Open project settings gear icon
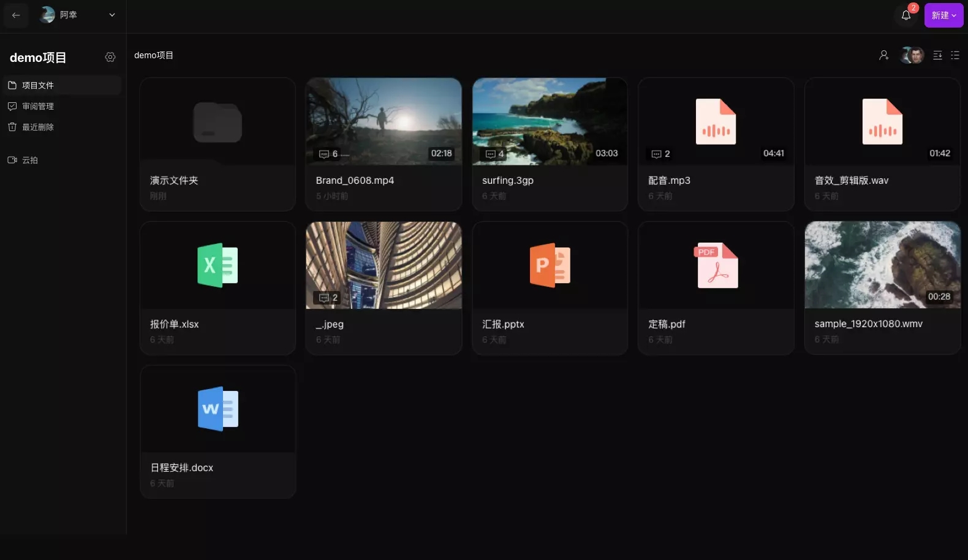 click(110, 57)
